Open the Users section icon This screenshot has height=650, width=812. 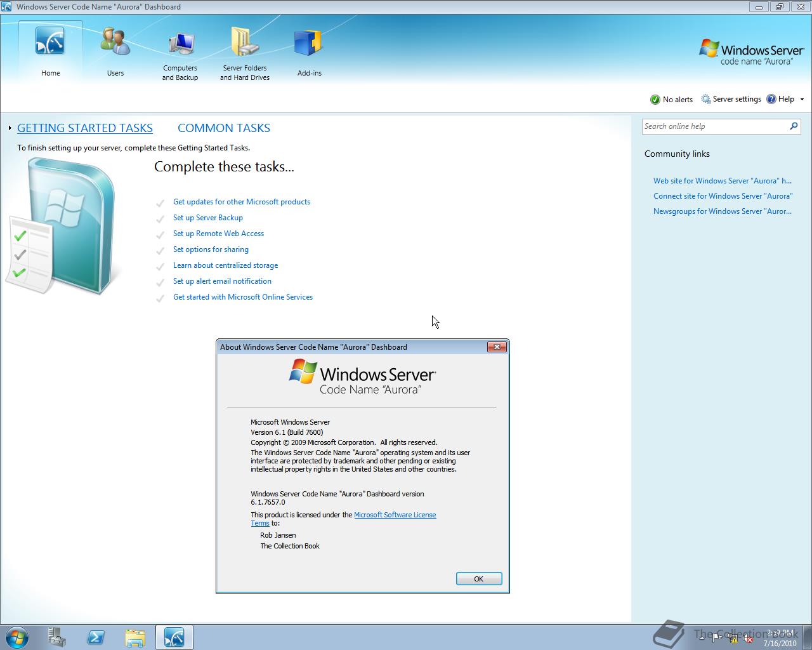(115, 42)
